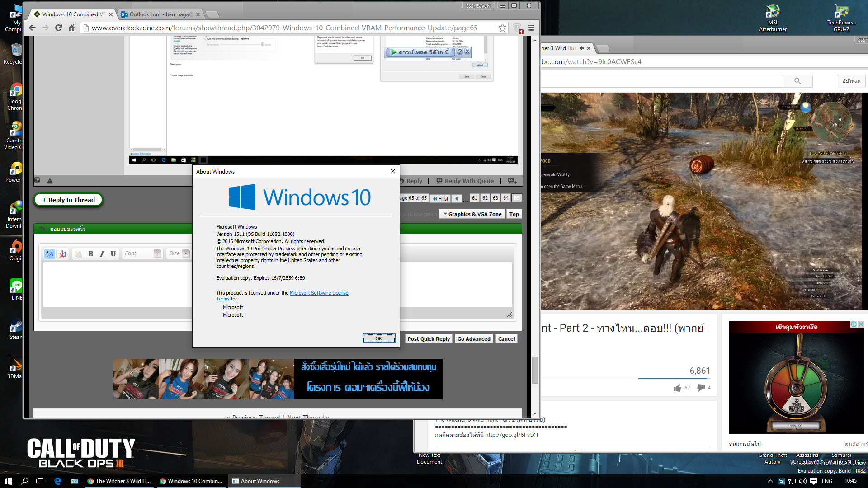Toggle underline formatting in the reply editor
The height and width of the screenshot is (488, 868).
[x=113, y=254]
